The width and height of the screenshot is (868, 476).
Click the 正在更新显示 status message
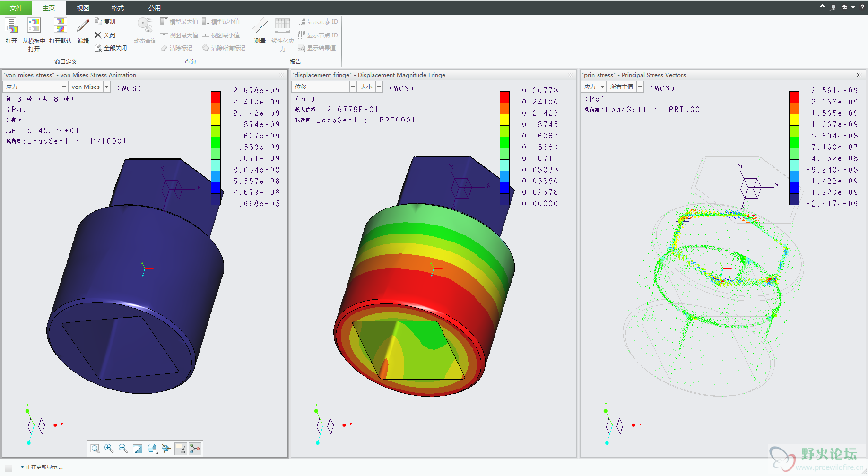(x=43, y=467)
